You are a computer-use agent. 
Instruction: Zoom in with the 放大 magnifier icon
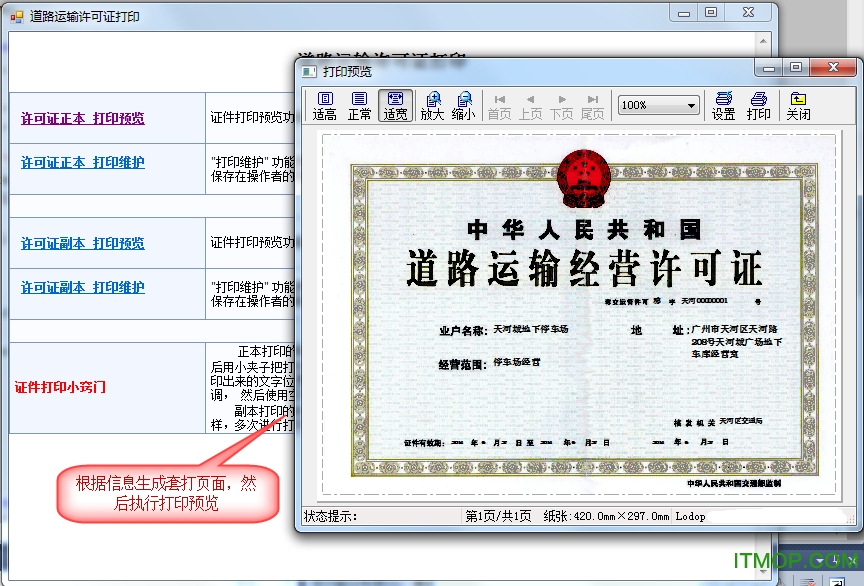tap(432, 105)
